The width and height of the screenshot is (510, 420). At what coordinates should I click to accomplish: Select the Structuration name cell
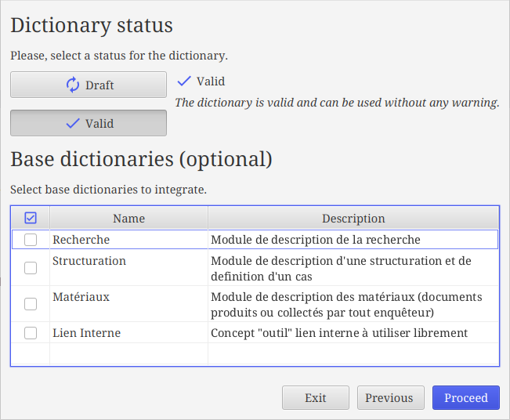pyautogui.click(x=128, y=268)
